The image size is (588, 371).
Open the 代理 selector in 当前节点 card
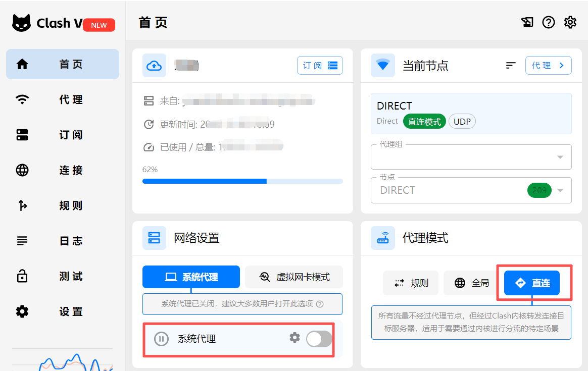[x=549, y=65]
